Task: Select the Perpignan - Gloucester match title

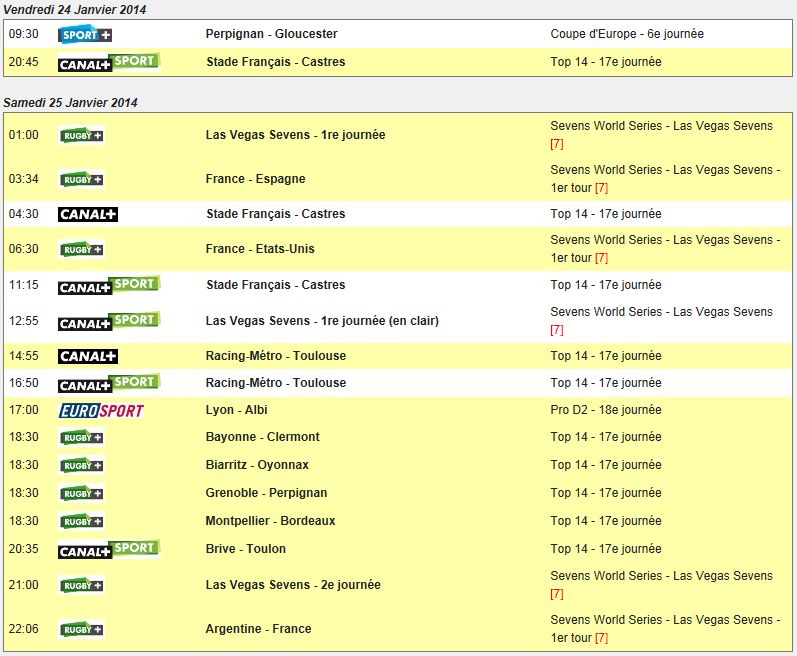Action: (271, 34)
